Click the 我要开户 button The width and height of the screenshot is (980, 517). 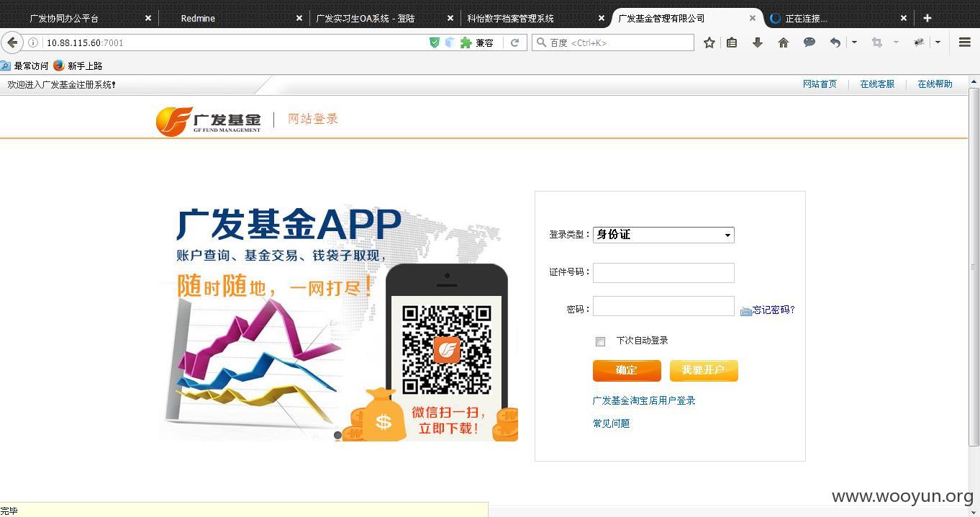pyautogui.click(x=704, y=370)
